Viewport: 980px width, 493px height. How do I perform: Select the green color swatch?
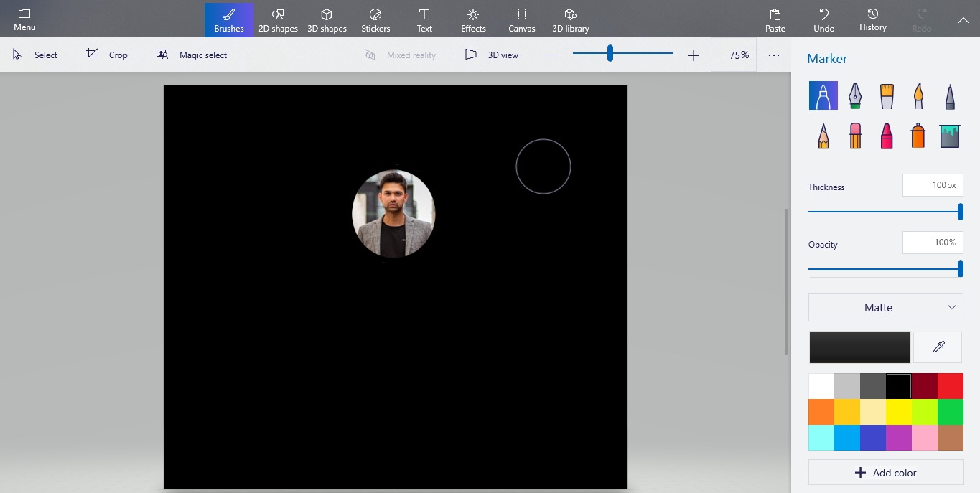pyautogui.click(x=950, y=411)
